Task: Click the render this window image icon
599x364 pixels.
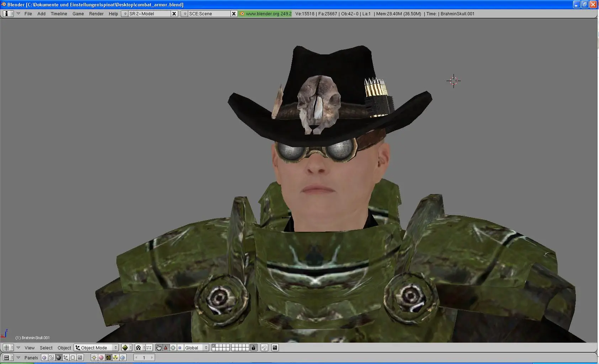Action: 275,348
